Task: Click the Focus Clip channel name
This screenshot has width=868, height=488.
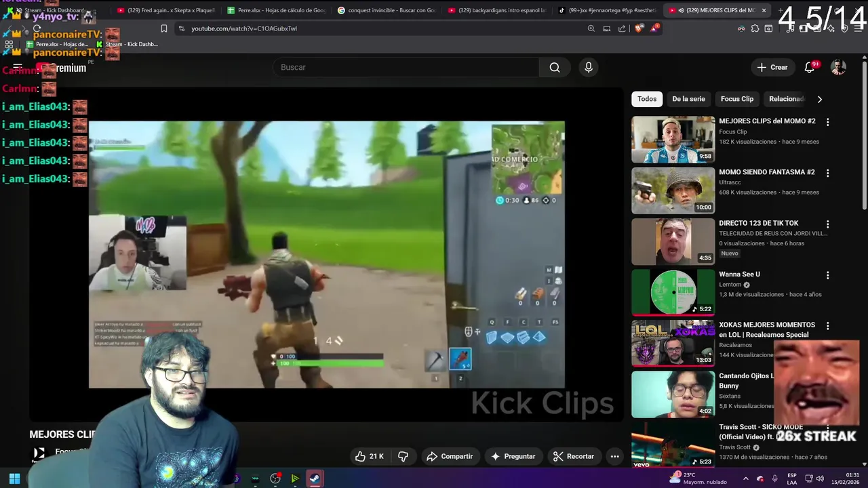Action: point(733,131)
